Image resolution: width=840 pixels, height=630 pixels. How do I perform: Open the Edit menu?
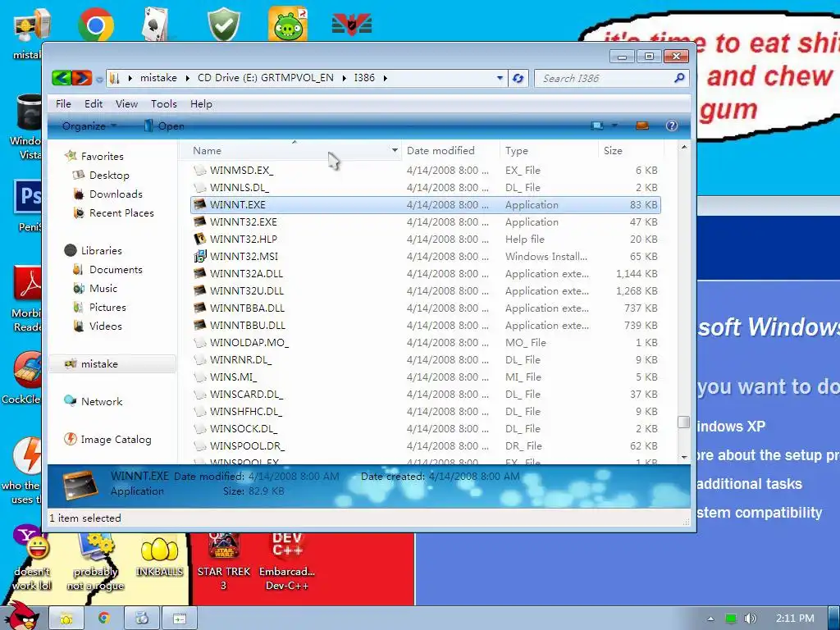[x=94, y=104]
